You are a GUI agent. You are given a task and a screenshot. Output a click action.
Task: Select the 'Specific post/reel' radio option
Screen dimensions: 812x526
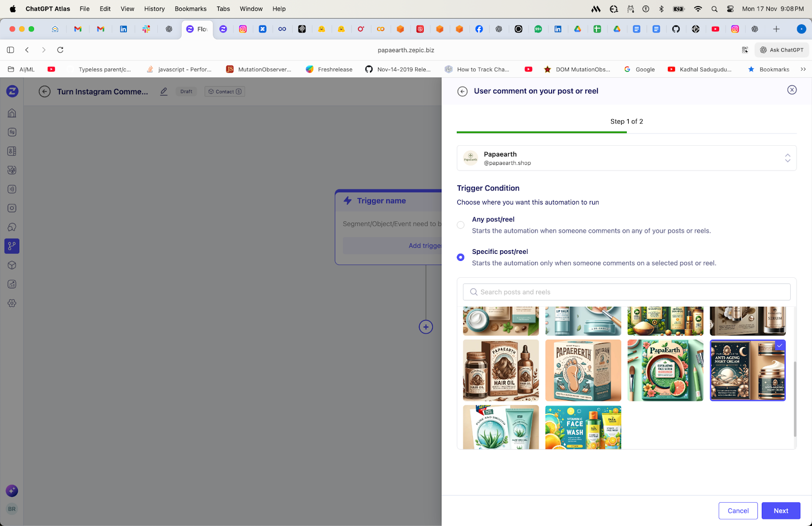point(460,257)
